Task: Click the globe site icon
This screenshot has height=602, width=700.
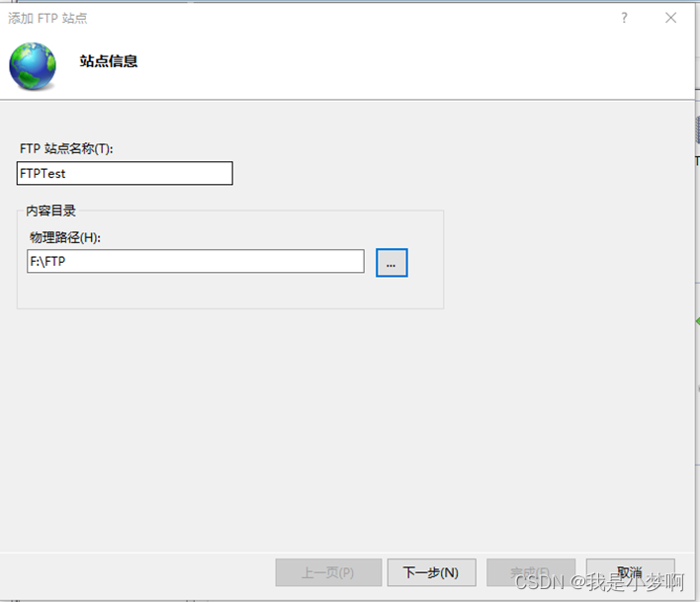Action: (33, 66)
